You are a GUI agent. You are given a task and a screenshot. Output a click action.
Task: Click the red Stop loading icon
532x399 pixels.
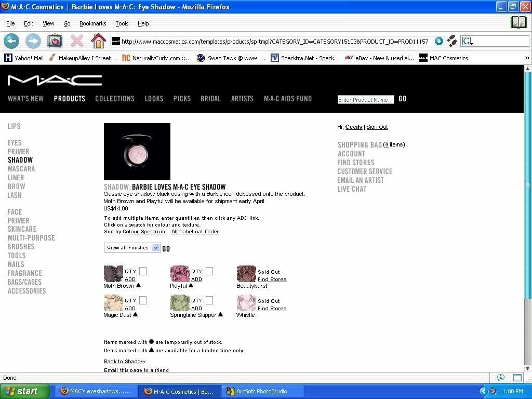tap(77, 41)
